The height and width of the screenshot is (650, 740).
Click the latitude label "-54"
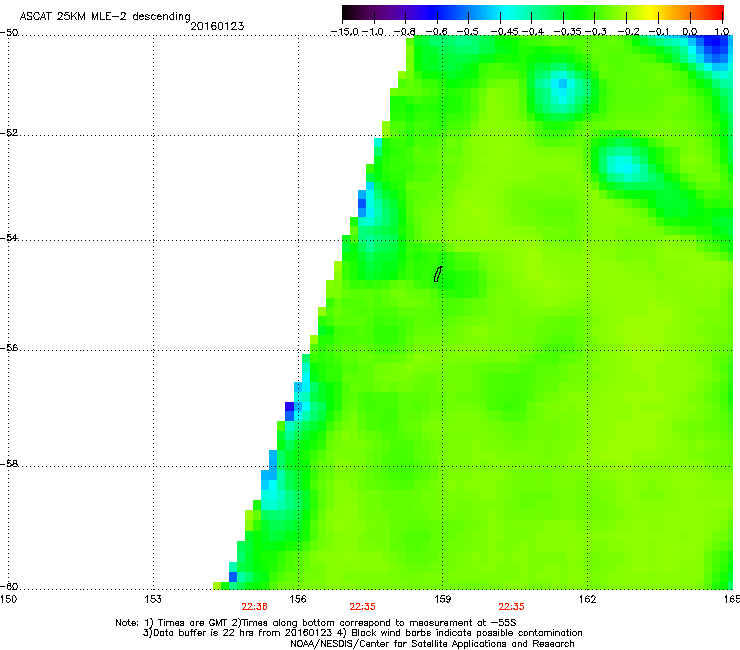click(9, 237)
